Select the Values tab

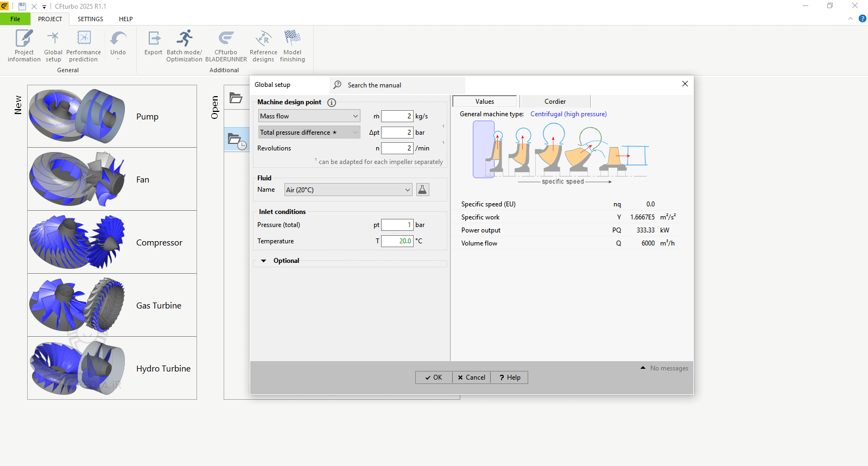(x=485, y=102)
